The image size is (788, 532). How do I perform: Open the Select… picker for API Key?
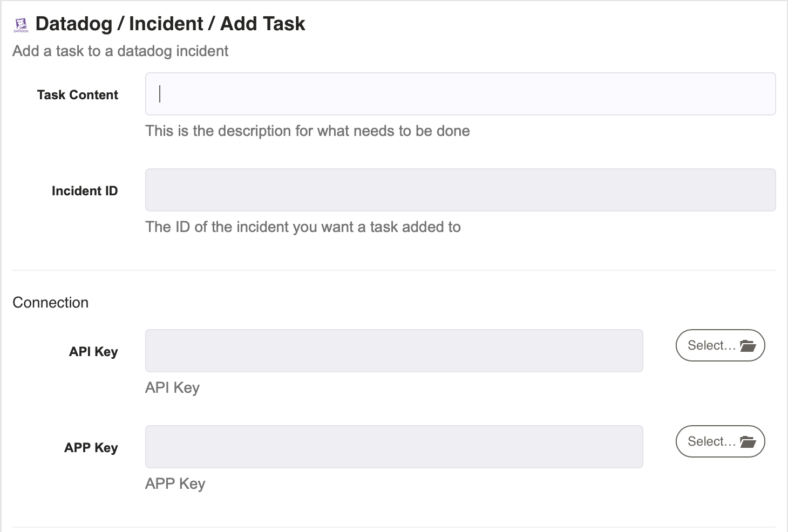click(x=720, y=345)
